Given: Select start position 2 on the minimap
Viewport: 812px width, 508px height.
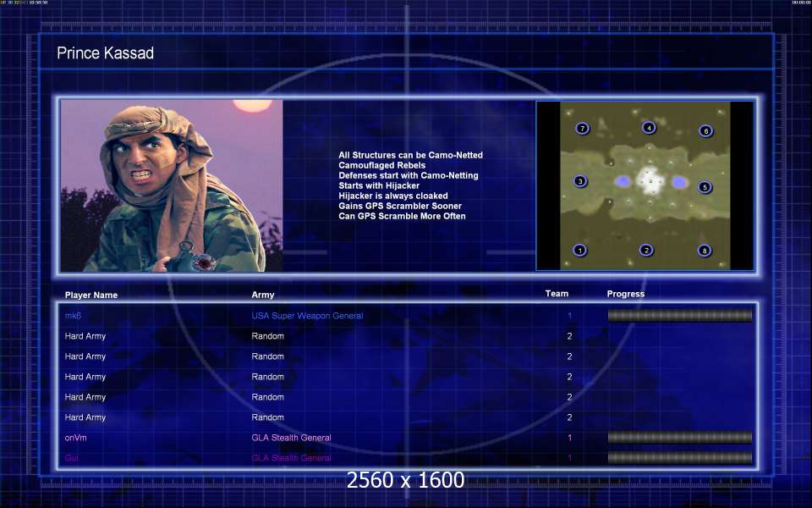Looking at the screenshot, I should click(646, 250).
